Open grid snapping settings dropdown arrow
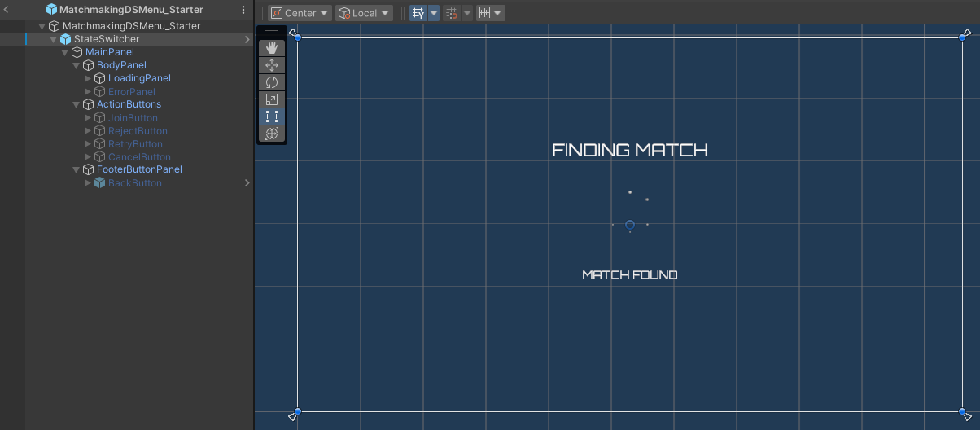Image resolution: width=980 pixels, height=430 pixels. coord(467,13)
